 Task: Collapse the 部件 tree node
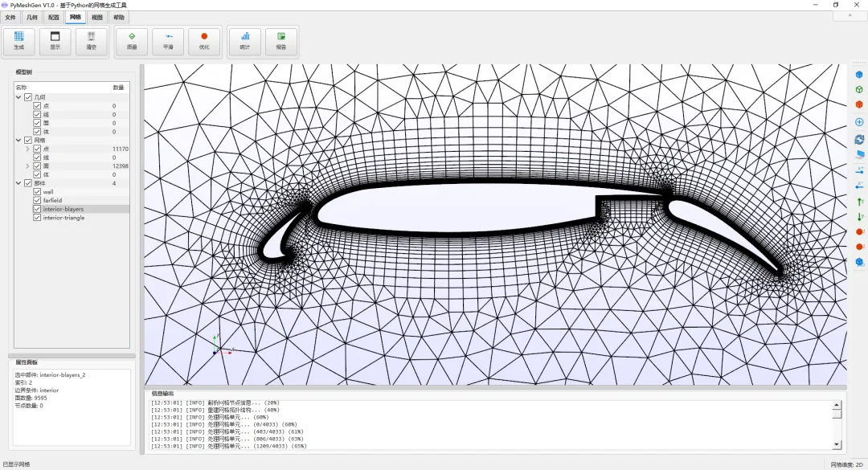coord(18,183)
